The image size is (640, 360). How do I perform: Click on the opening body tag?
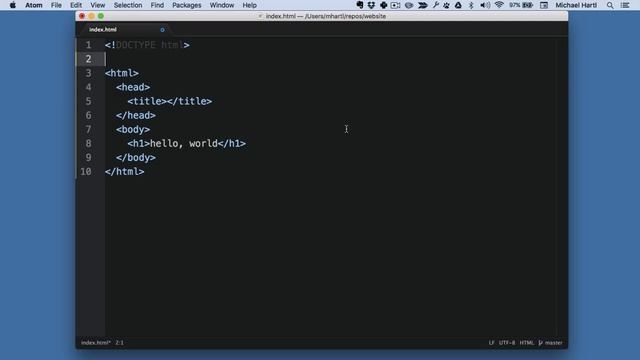tap(133, 129)
